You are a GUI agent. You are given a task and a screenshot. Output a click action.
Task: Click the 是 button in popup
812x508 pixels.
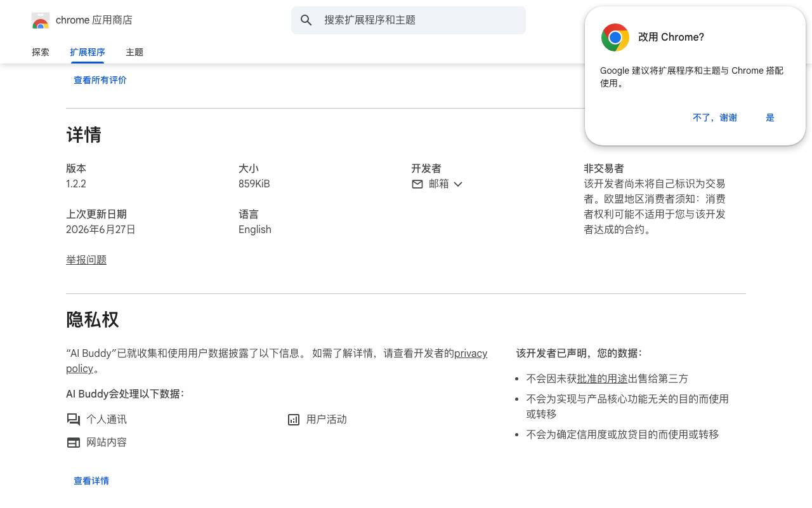tap(770, 117)
